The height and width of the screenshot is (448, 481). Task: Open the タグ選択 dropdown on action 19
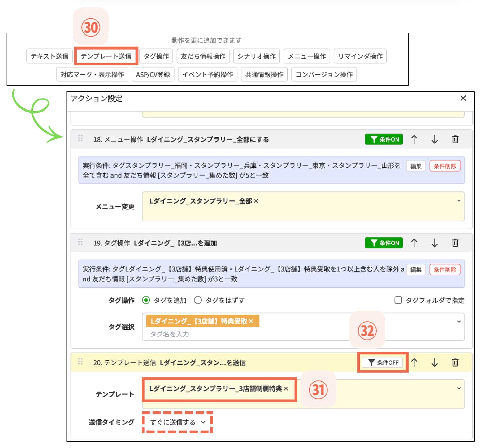459,322
